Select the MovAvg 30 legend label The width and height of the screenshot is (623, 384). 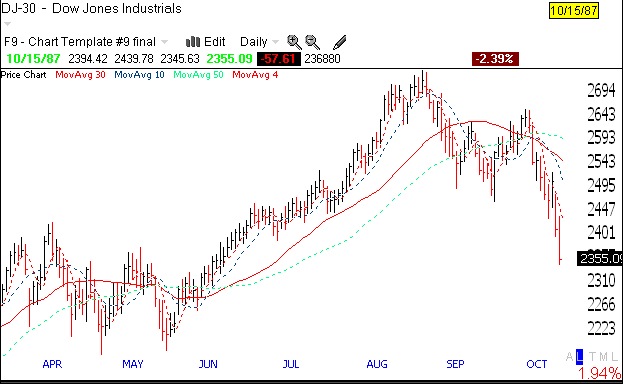(80, 75)
